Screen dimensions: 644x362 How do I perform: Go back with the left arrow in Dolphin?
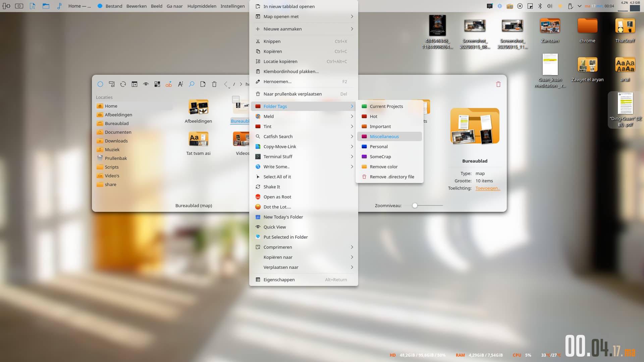point(226,84)
